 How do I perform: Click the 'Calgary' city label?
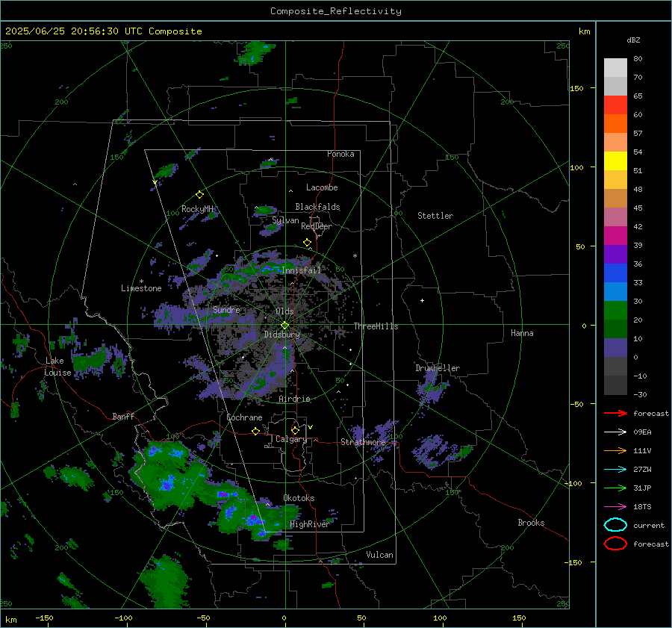tap(291, 439)
